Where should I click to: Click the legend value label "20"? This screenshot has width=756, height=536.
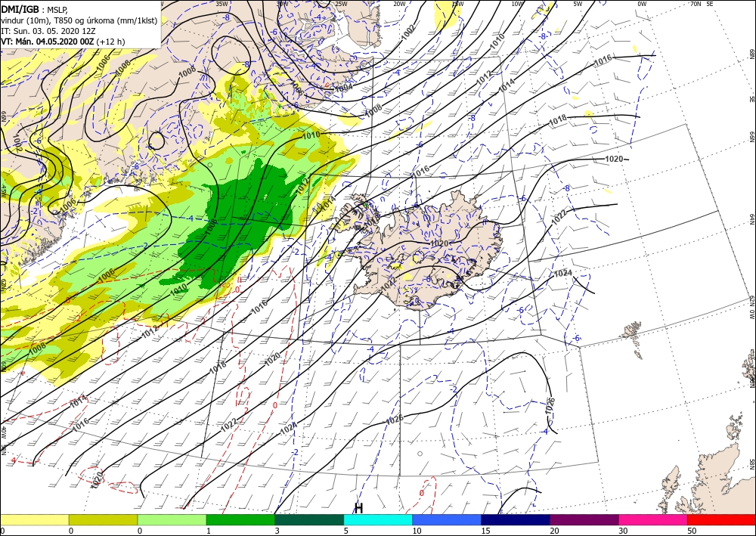554,531
